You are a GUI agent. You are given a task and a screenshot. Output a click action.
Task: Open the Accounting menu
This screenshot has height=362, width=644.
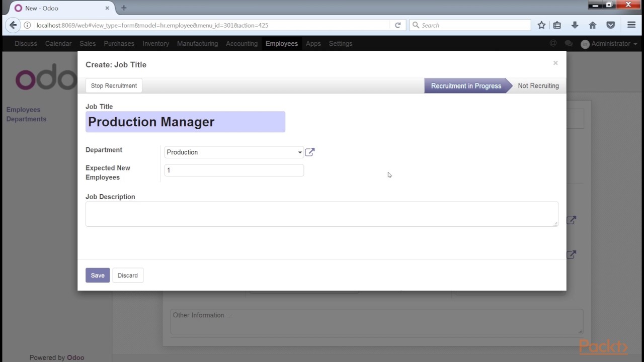tap(242, 44)
